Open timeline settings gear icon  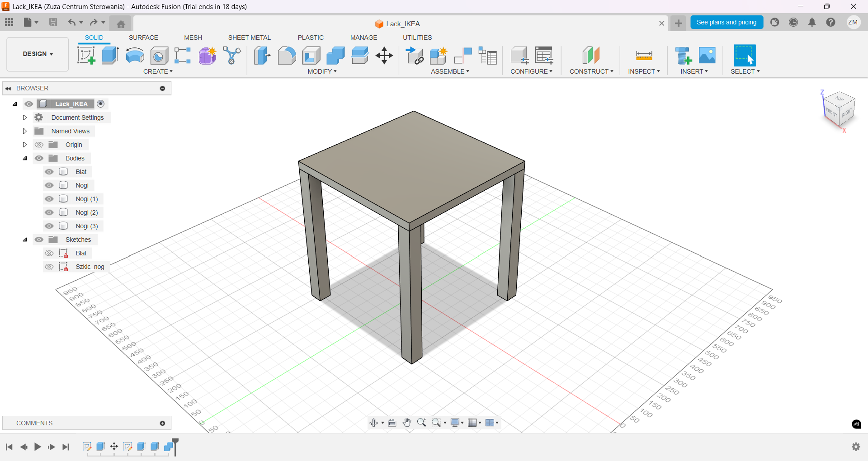(x=856, y=447)
